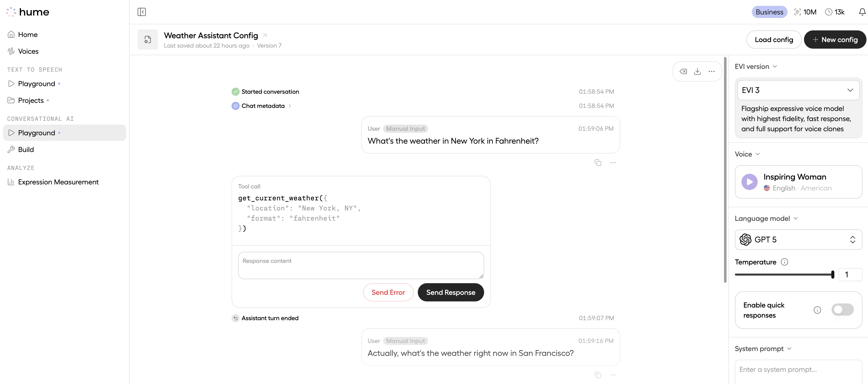The width and height of the screenshot is (868, 384).
Task: Show the Temperature info tooltip icon
Action: [x=784, y=262]
